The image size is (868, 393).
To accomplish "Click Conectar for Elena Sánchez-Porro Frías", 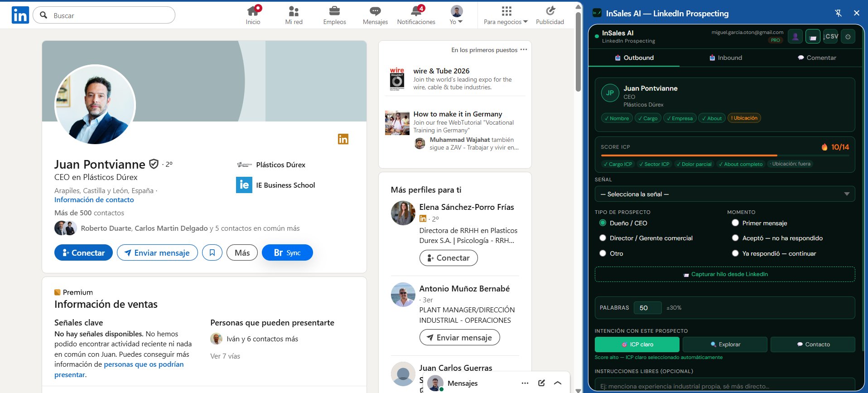I will (448, 258).
